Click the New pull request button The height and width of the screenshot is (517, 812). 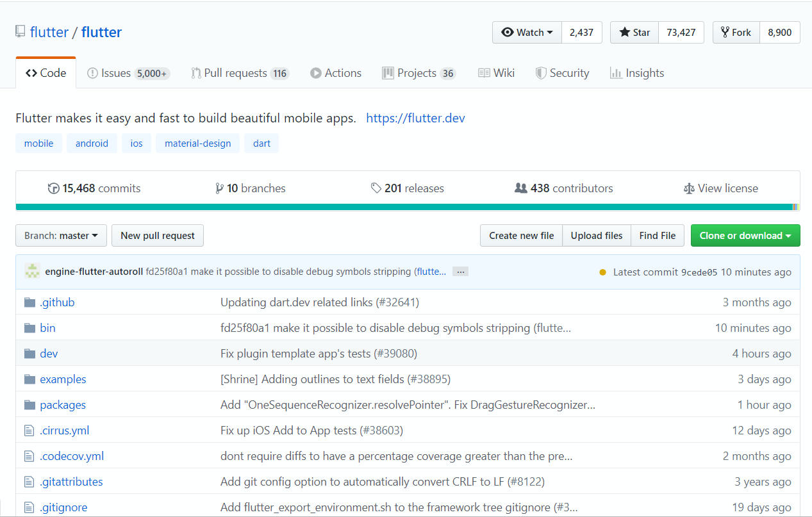point(158,236)
